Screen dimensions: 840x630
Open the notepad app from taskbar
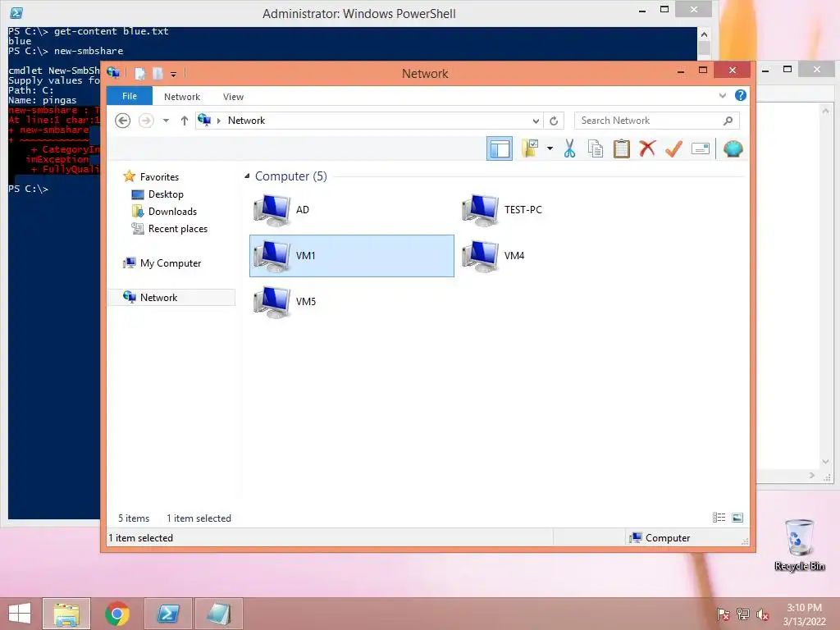(218, 614)
